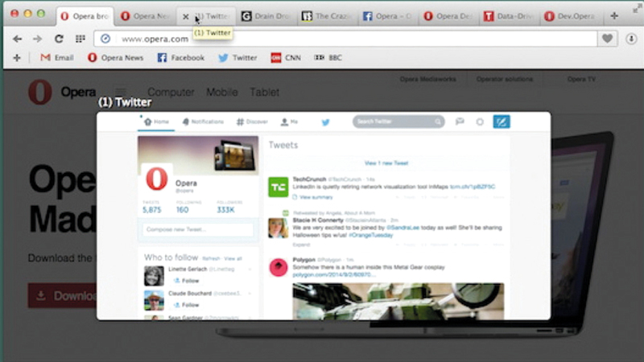The image size is (644, 362).
Task: Open direct messages icon in Twitter preview
Action: (x=460, y=121)
